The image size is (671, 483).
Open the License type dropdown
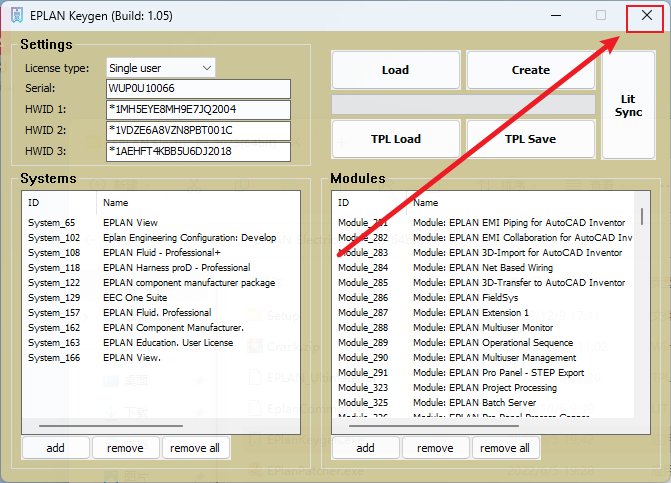click(160, 68)
